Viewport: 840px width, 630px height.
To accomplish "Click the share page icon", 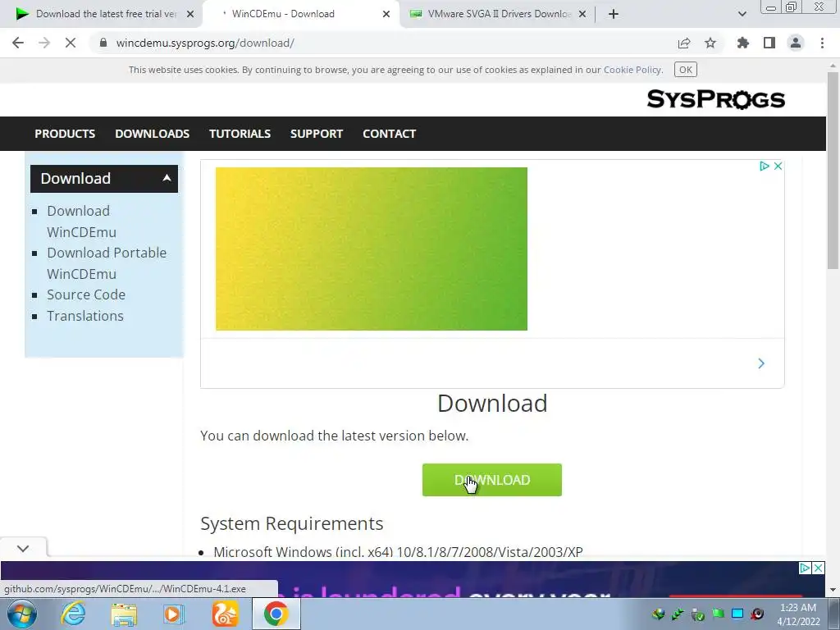I will coord(684,43).
